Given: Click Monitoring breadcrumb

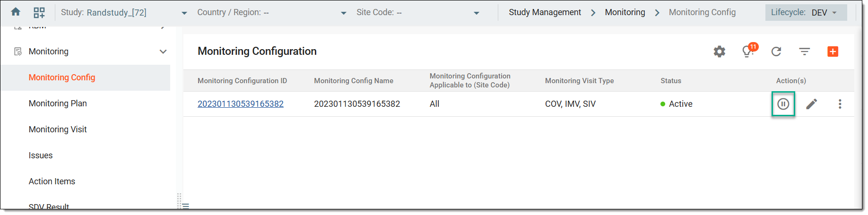Looking at the screenshot, I should (x=625, y=12).
